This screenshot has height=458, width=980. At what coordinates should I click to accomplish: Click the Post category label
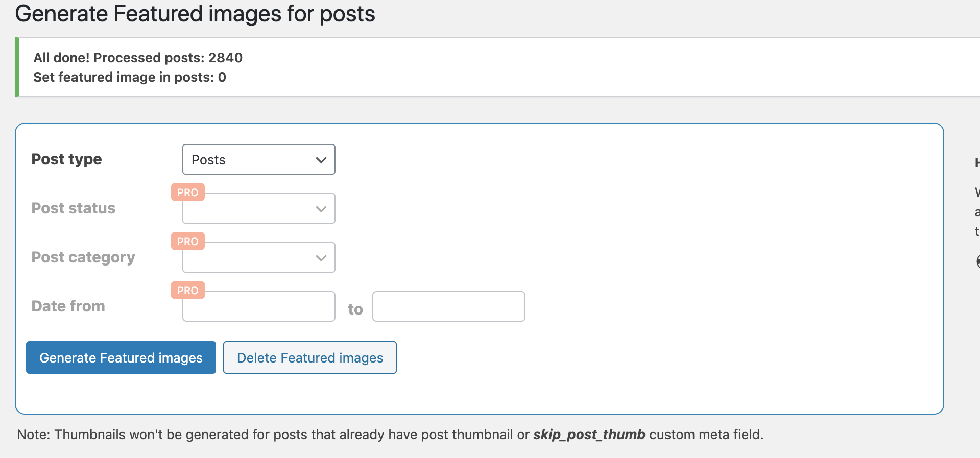(83, 257)
